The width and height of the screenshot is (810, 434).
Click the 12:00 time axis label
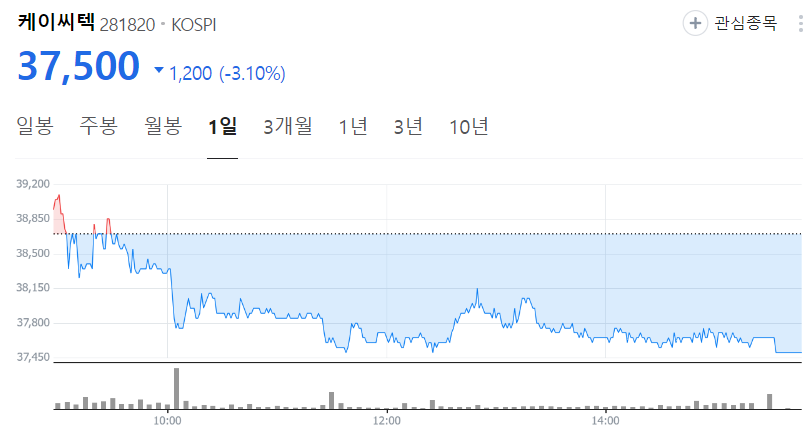click(x=387, y=421)
